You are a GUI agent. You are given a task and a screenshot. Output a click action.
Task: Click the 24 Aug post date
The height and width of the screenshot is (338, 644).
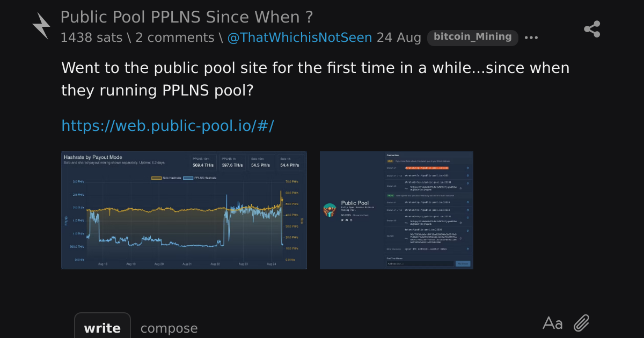399,38
